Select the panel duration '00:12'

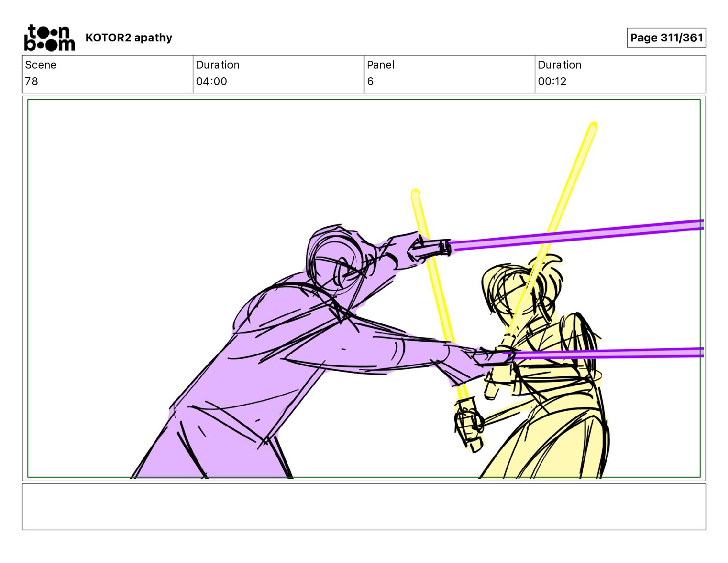pyautogui.click(x=552, y=81)
